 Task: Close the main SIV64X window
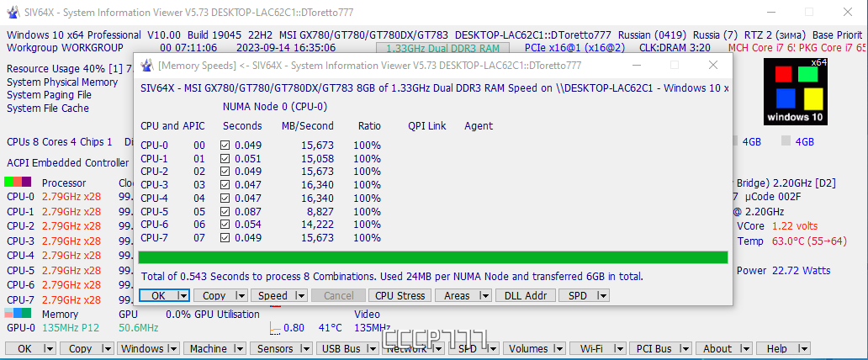point(847,12)
